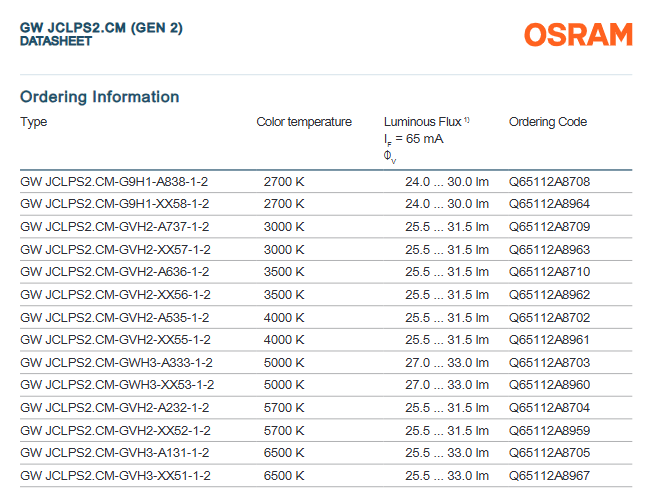Click flux 24.0 ... 30.0 lm in XX58 row
The image size is (650, 504).
point(447,204)
